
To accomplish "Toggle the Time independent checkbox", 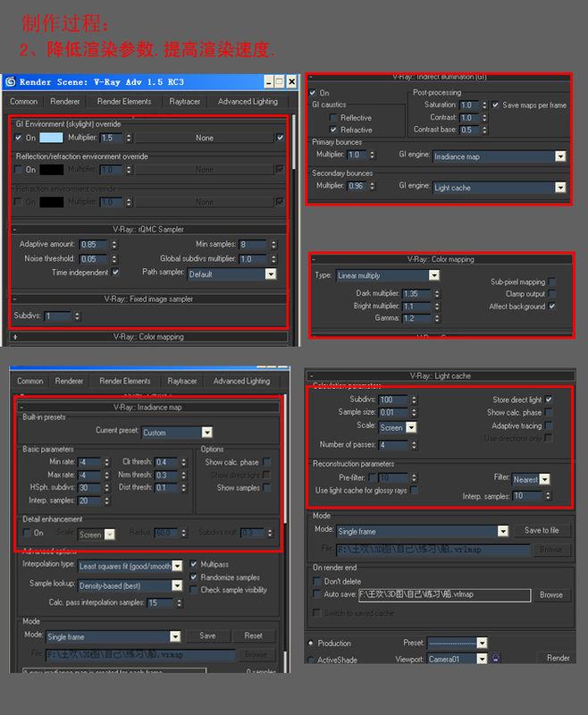I will tap(116, 273).
